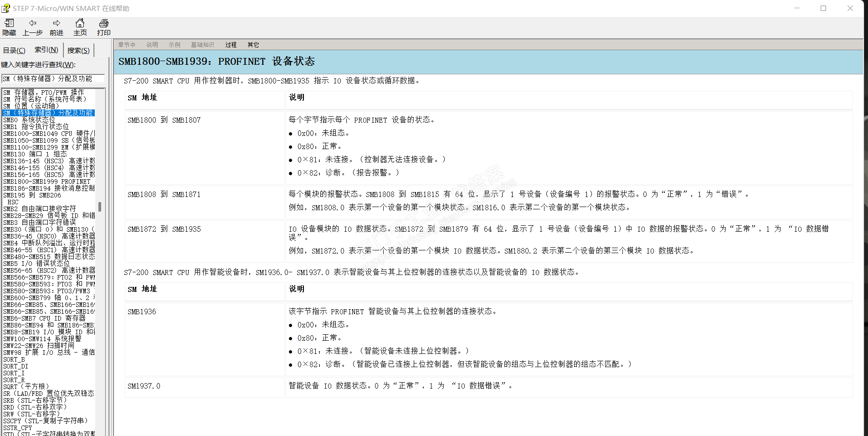Select index entry SMB2 自由端口接收字符
The height and width of the screenshot is (436, 868).
(40, 209)
